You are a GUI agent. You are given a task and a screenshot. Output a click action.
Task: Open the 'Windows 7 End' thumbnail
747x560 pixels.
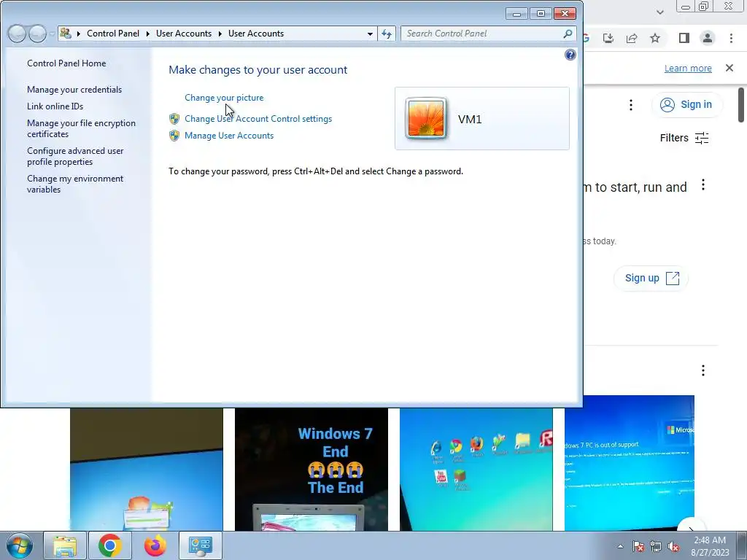311,469
